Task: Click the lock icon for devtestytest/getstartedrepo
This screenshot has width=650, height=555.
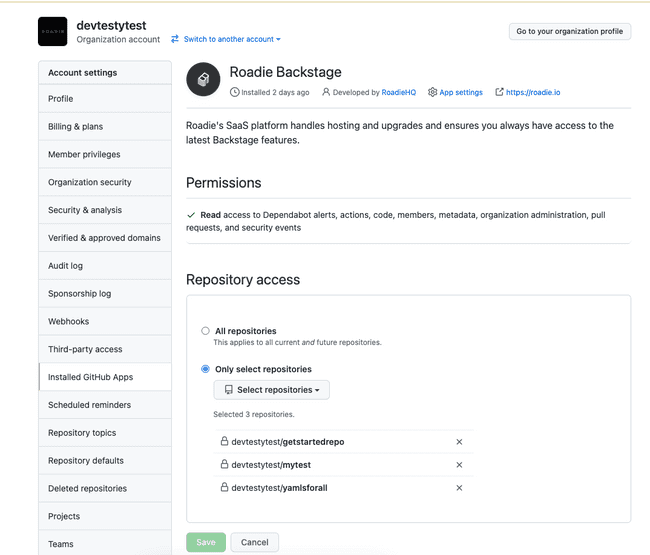Action: coord(224,441)
